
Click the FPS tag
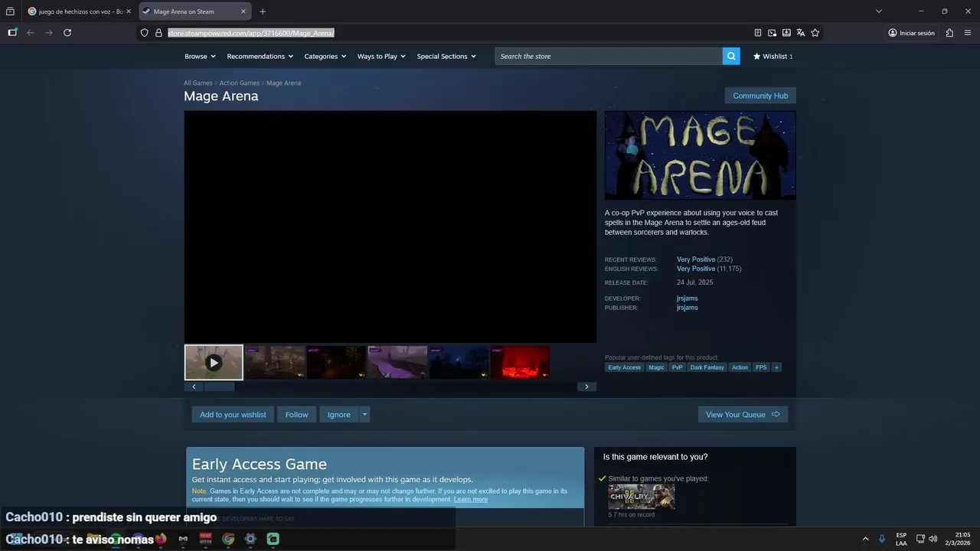pyautogui.click(x=761, y=367)
